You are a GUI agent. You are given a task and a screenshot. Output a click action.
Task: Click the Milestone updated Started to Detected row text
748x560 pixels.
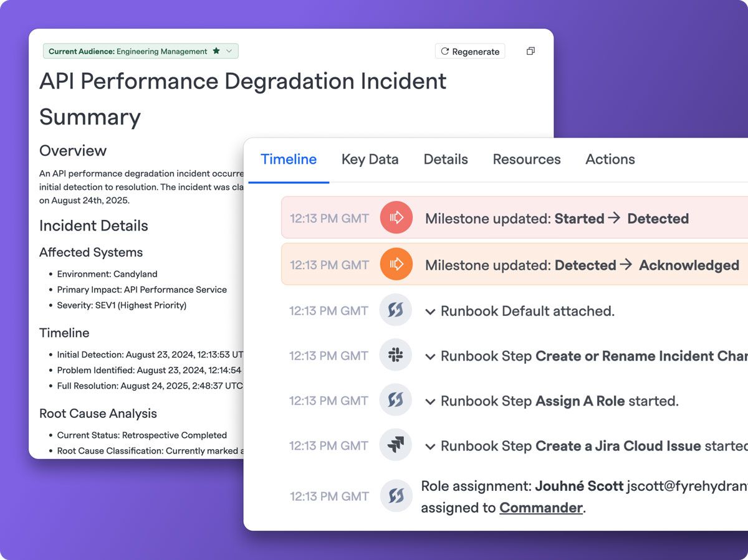pyautogui.click(x=557, y=219)
